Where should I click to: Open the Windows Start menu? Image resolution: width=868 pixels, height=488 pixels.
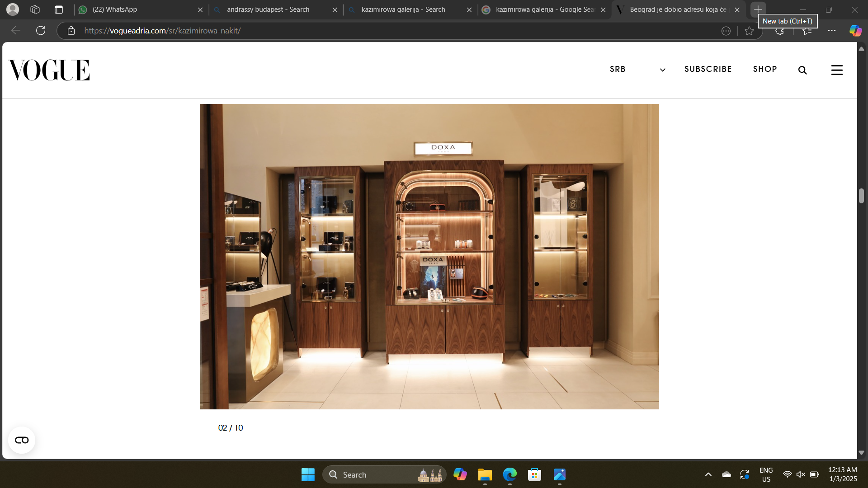[x=308, y=474]
